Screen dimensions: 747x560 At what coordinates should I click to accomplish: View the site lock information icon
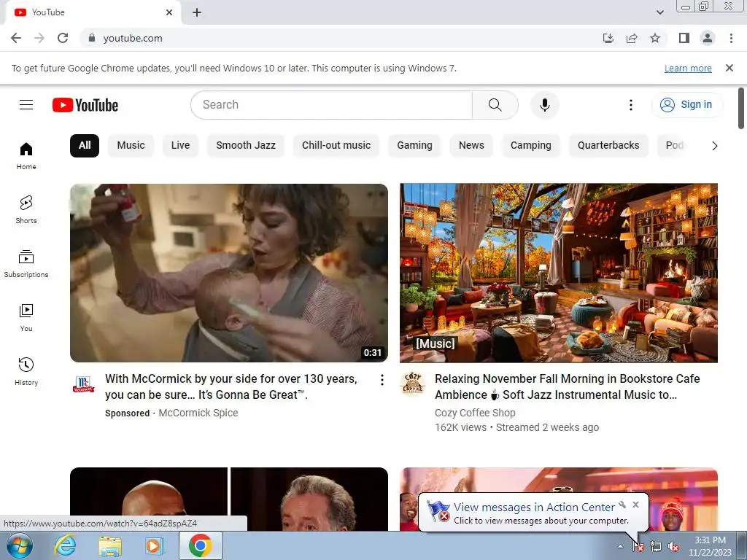92,38
